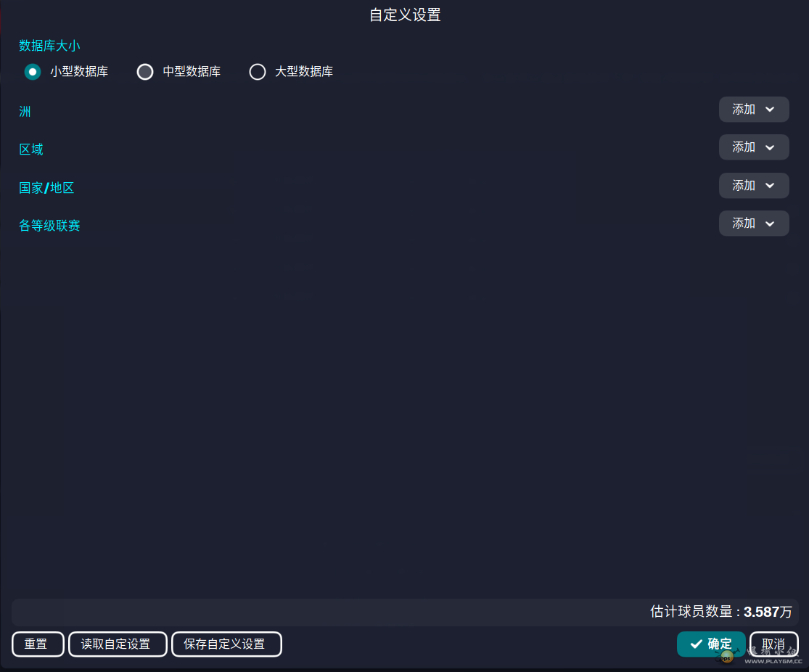This screenshot has height=672, width=809.
Task: Cancel with the 取消 button
Action: 773,644
